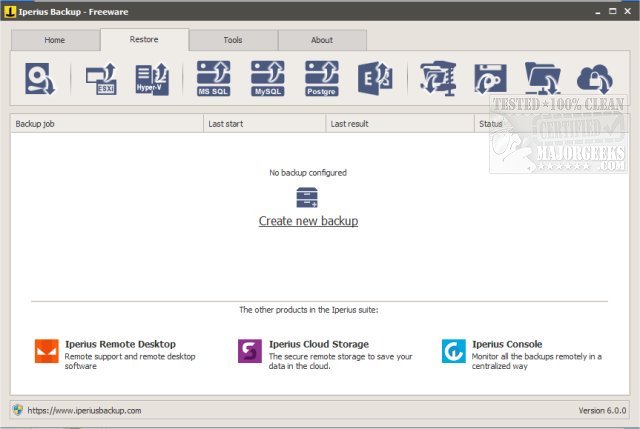Click the new backup drive icon
Viewport: 640px width, 429px height.
tap(307, 197)
